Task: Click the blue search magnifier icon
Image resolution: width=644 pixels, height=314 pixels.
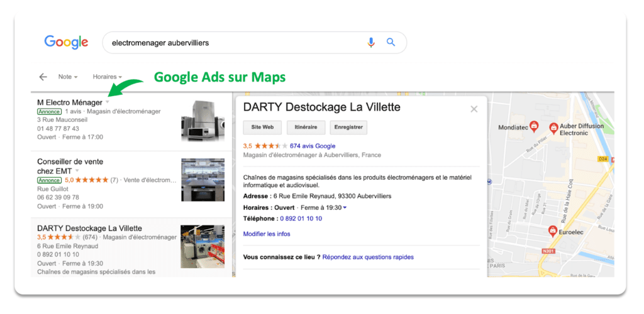Action: pos(391,42)
